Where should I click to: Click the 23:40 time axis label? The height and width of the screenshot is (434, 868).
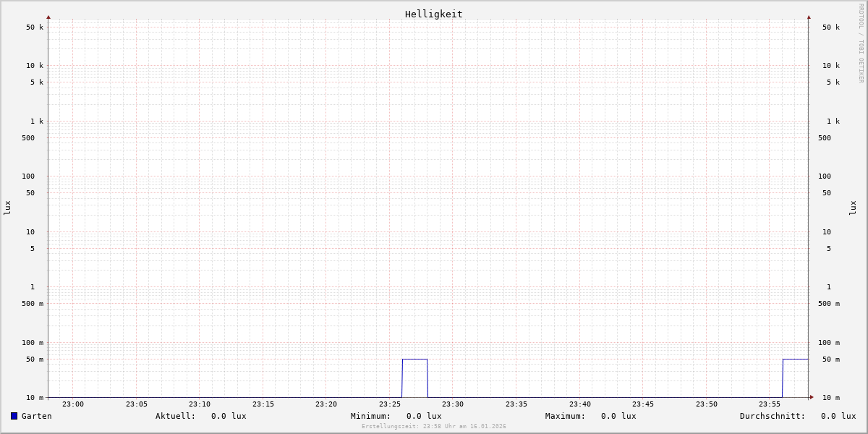[x=580, y=404]
